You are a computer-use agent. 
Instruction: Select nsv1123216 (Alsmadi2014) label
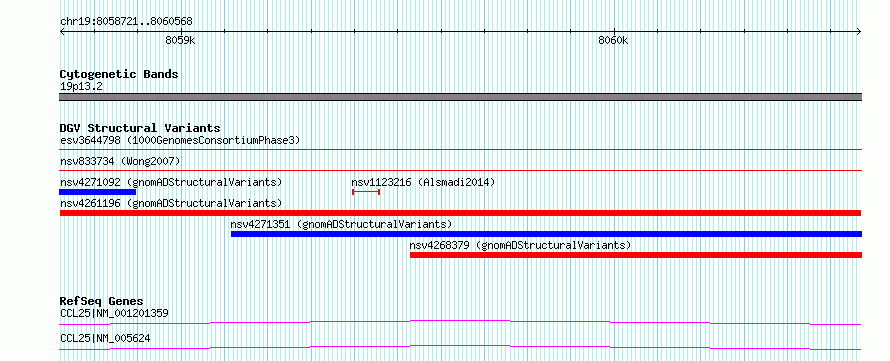423,182
